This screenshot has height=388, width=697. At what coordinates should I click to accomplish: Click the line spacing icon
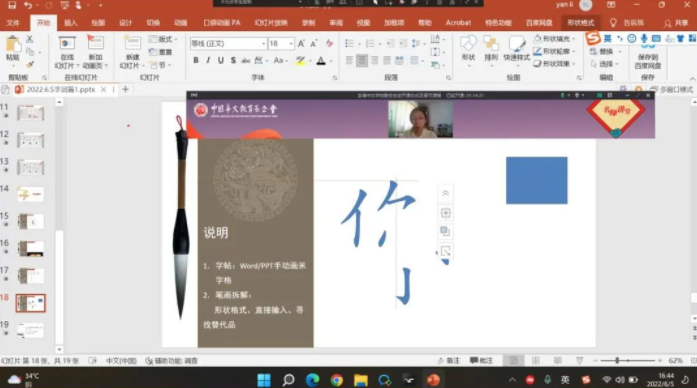coord(416,43)
